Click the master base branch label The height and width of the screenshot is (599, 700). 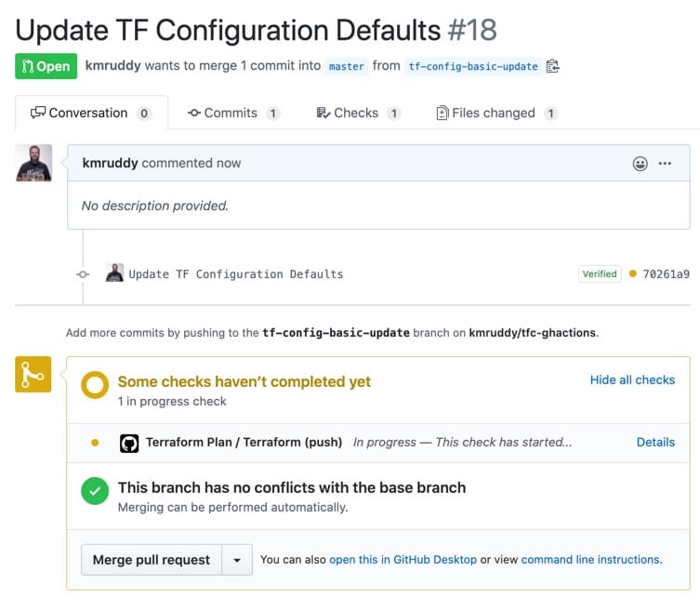point(346,66)
